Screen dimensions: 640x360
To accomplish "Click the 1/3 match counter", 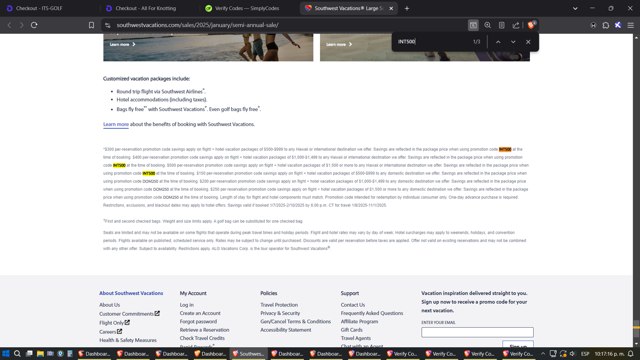I will coord(476,42).
